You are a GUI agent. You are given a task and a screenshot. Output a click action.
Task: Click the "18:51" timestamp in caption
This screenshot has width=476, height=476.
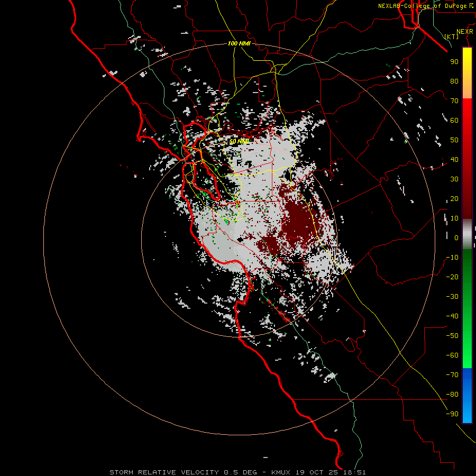pos(355,472)
